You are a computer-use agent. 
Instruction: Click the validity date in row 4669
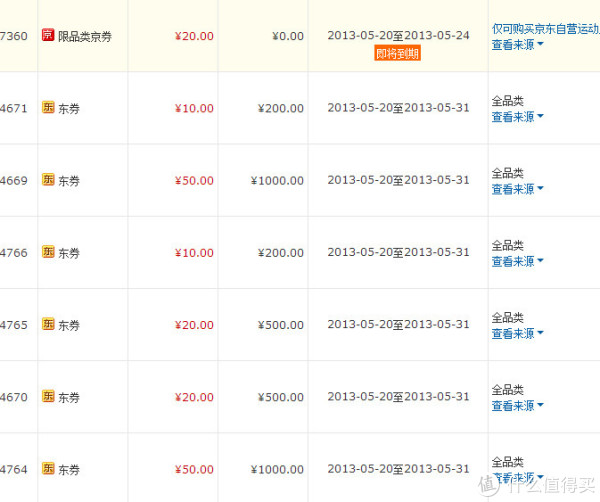pyautogui.click(x=398, y=180)
